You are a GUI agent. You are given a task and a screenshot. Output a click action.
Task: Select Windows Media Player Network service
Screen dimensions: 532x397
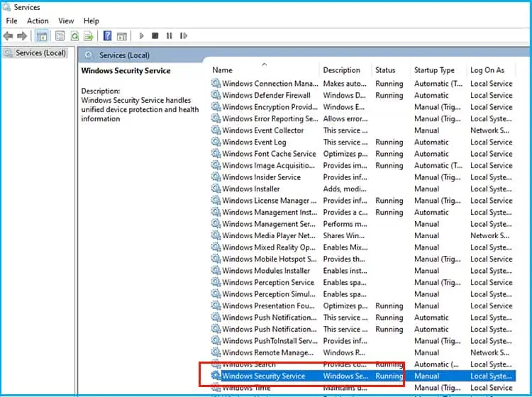[x=363, y=235]
